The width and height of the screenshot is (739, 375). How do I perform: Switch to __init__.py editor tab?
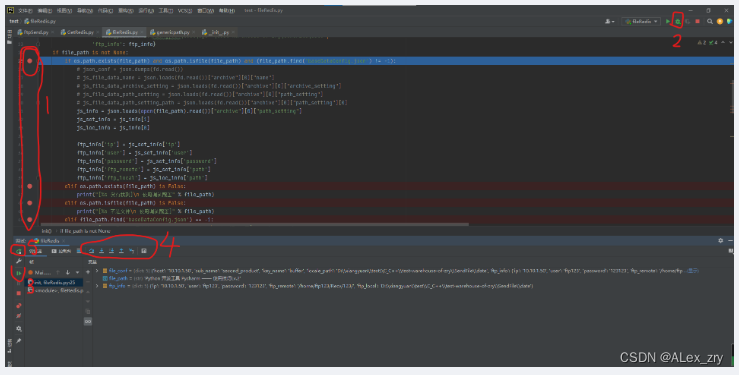pyautogui.click(x=219, y=33)
